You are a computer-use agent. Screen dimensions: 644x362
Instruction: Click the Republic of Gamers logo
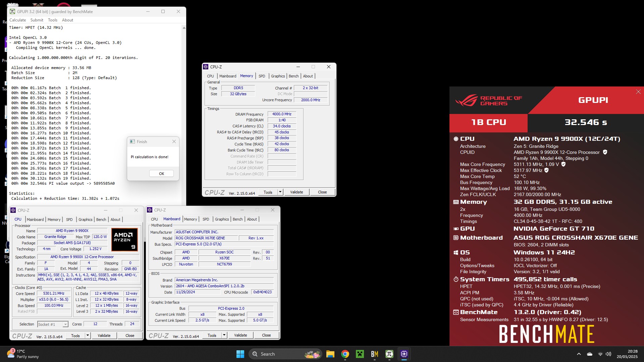(489, 100)
